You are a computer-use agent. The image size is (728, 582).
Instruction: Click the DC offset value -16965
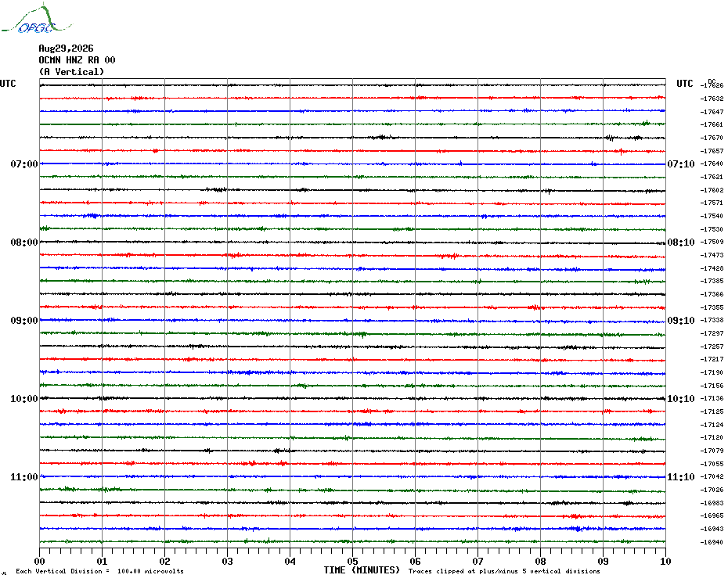pos(712,516)
